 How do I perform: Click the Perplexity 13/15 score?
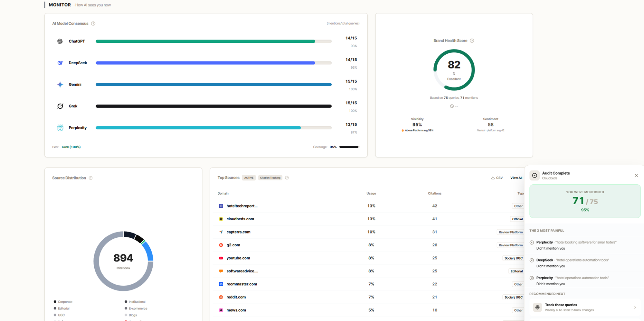[351, 124]
